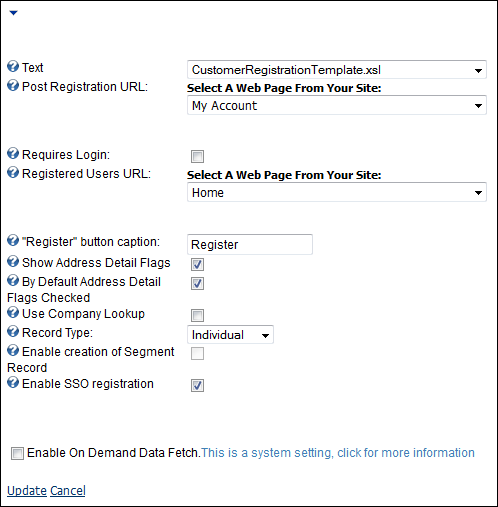Click "Requires Login:" label text
The image size is (498, 507).
click(66, 155)
